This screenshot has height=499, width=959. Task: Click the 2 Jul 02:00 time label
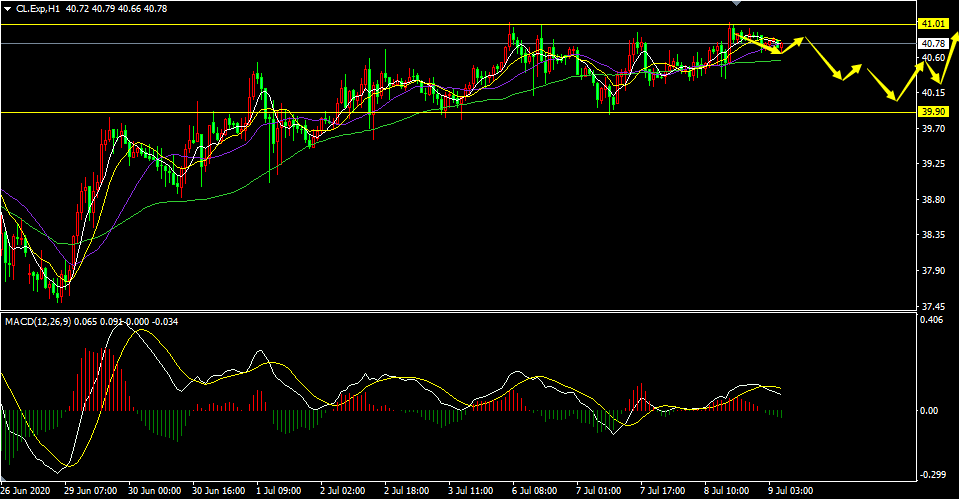343,491
